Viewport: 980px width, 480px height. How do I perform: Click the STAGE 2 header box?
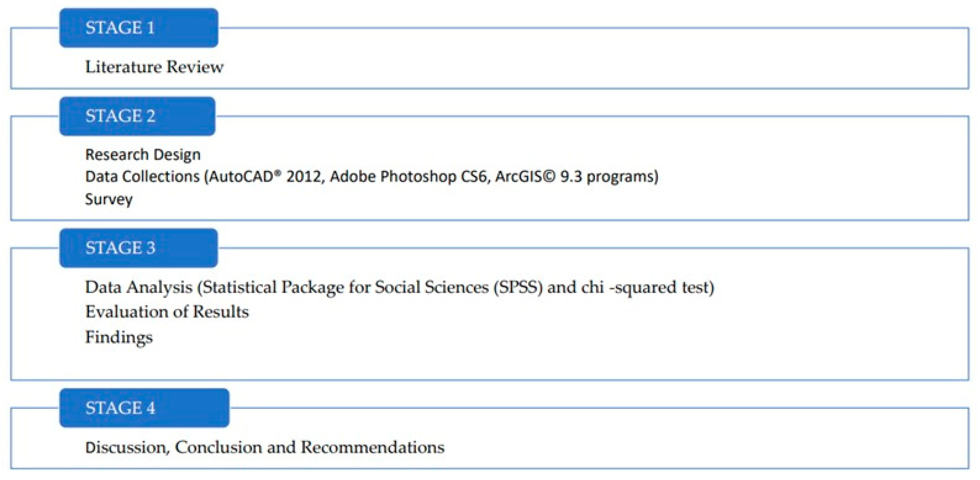click(137, 116)
